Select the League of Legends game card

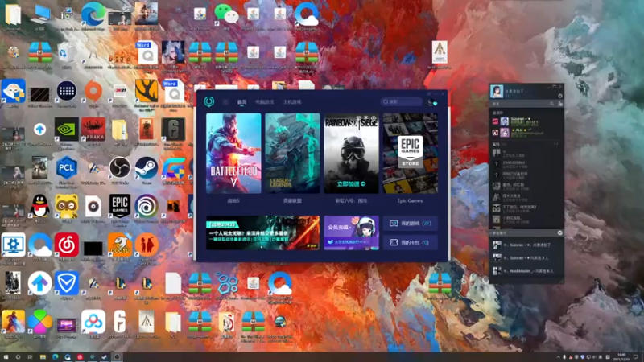point(292,153)
